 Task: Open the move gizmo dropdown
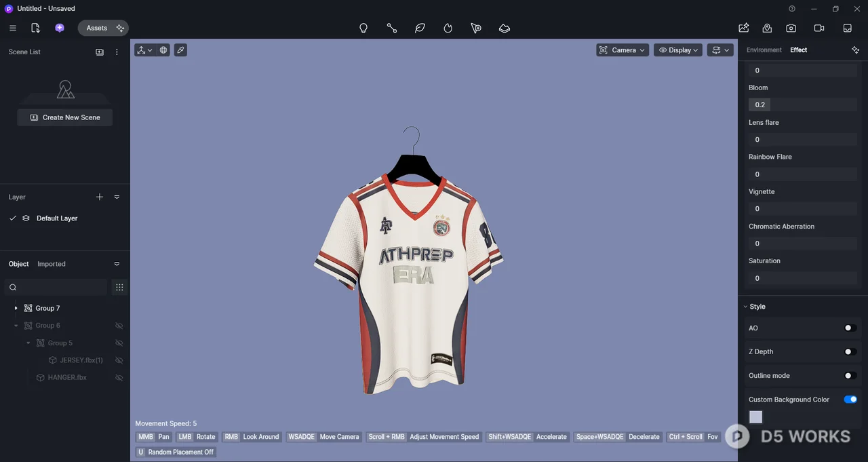point(144,50)
